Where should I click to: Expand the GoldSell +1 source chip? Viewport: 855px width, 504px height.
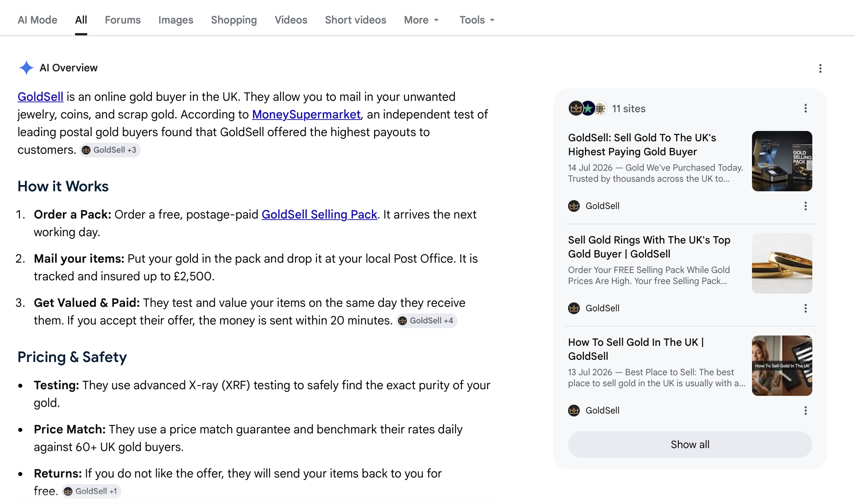(x=91, y=491)
